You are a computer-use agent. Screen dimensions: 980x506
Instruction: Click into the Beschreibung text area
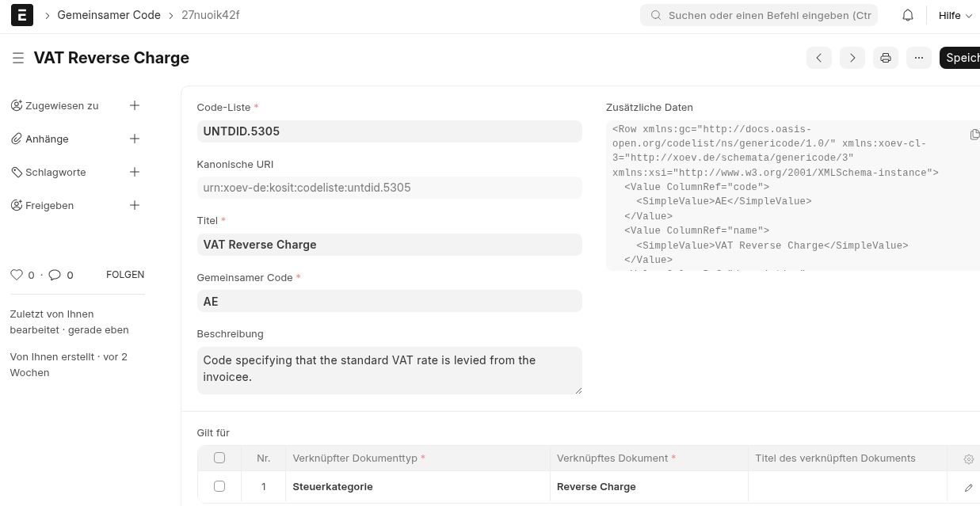tap(389, 369)
